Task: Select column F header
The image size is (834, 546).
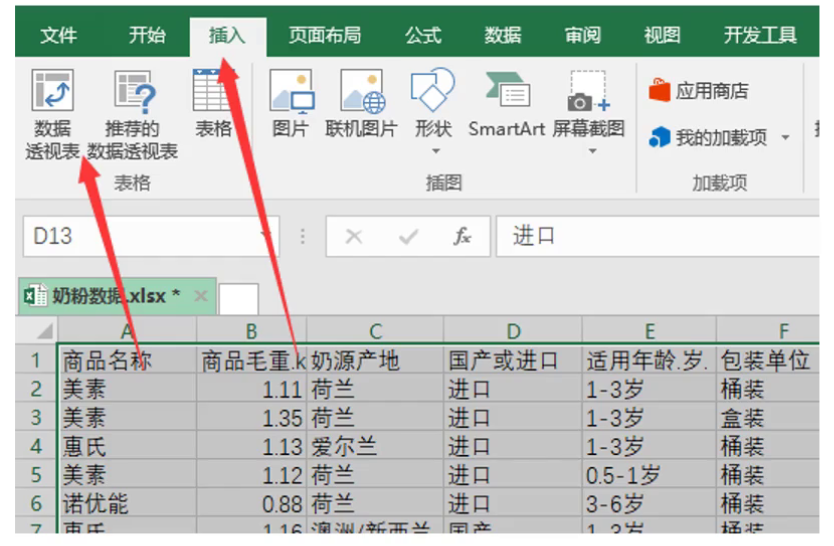Action: pyautogui.click(x=769, y=330)
